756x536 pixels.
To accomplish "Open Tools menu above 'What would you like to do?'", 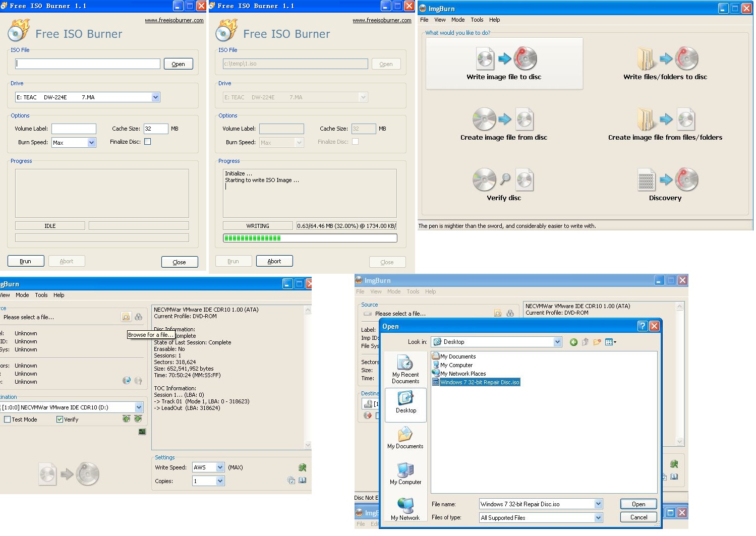I will (x=477, y=20).
